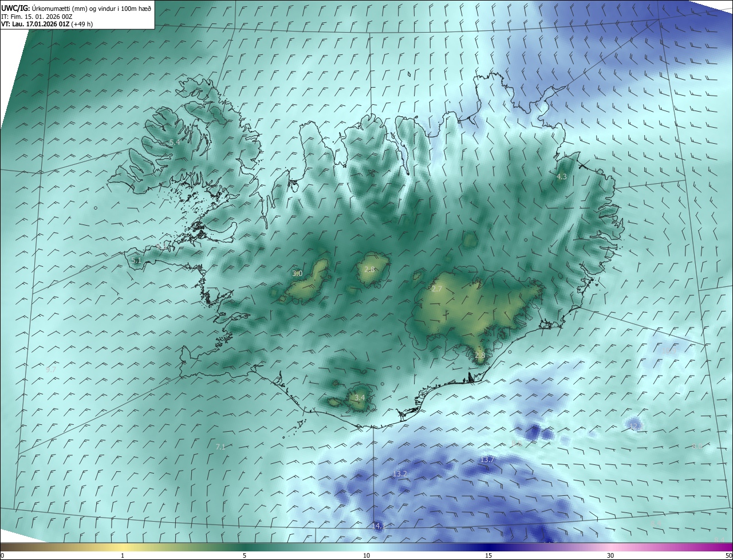Click the 4.3 value in northeast Iceland

click(562, 177)
